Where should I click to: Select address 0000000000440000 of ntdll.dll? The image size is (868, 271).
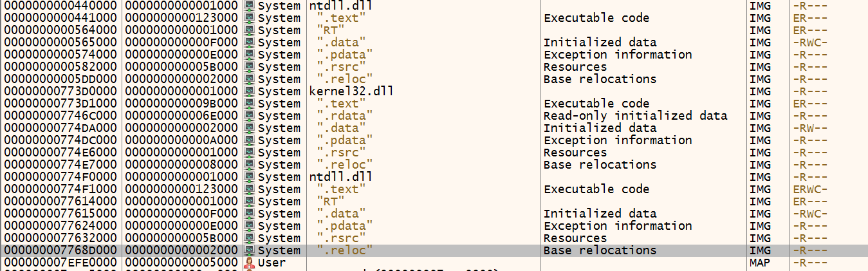tap(60, 6)
